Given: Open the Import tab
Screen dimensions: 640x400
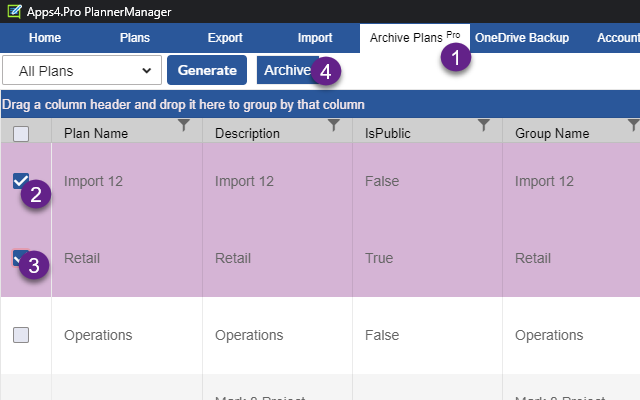Looking at the screenshot, I should click(315, 38).
